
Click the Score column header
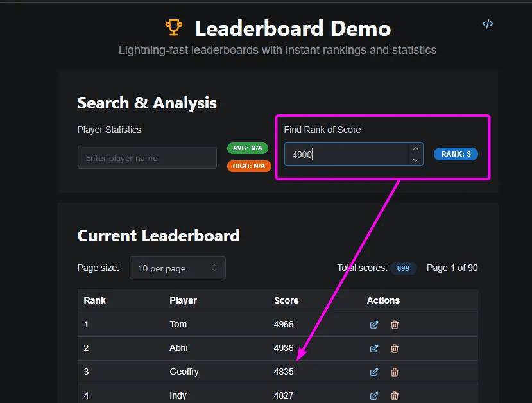pyautogui.click(x=286, y=300)
